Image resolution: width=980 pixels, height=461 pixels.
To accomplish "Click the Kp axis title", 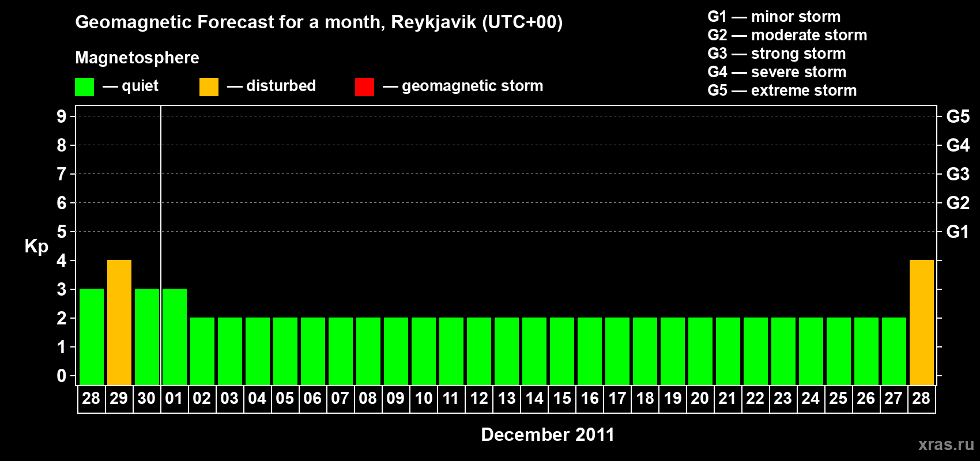I will [x=36, y=247].
